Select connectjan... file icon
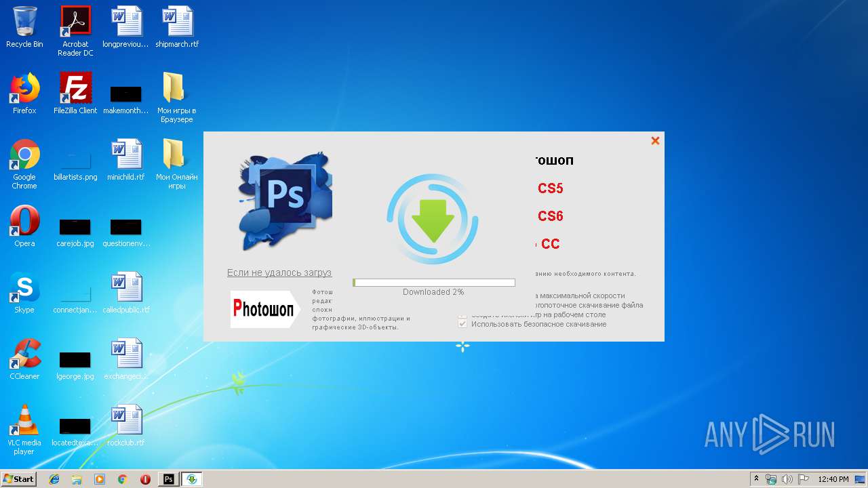Viewport: 868px width, 488px height. [x=75, y=299]
